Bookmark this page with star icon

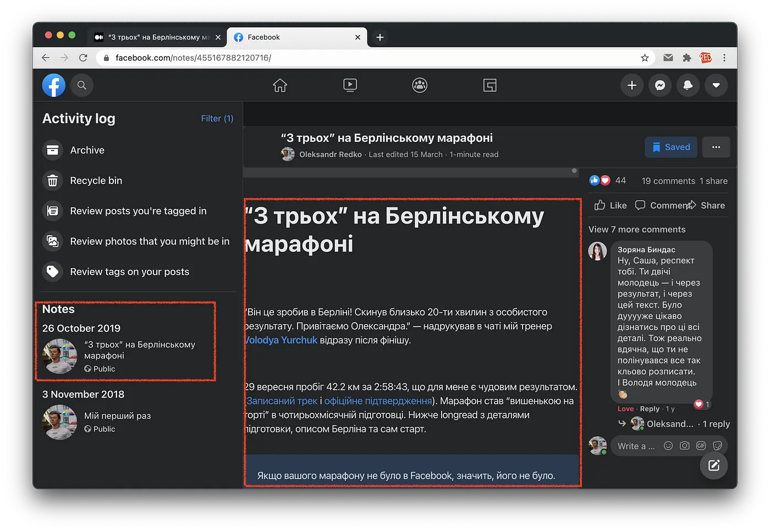[645, 58]
